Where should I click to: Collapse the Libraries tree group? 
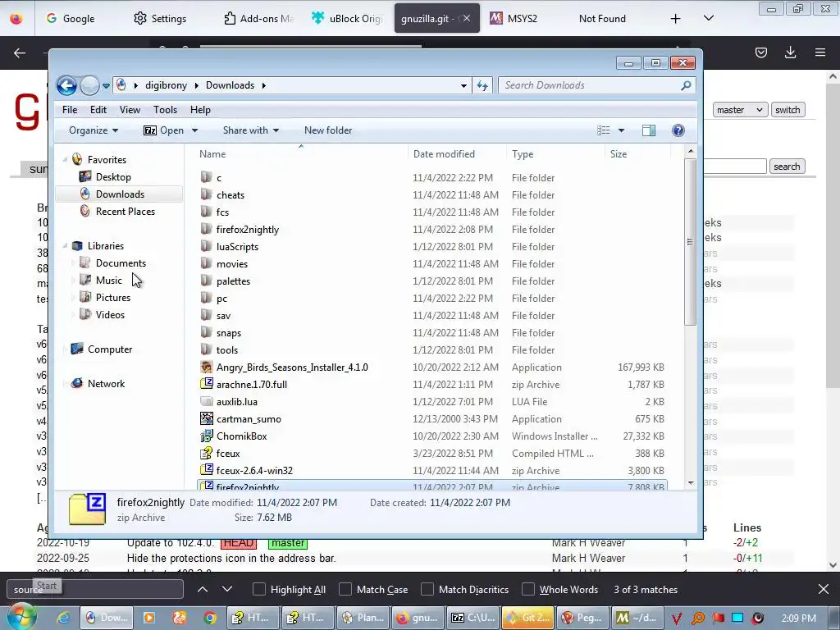(65, 245)
